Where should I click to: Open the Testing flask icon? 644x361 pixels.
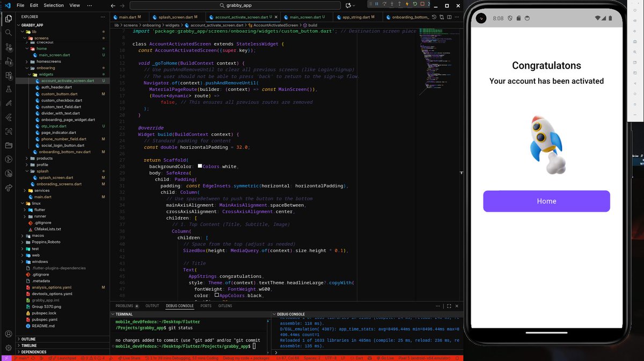tap(9, 89)
